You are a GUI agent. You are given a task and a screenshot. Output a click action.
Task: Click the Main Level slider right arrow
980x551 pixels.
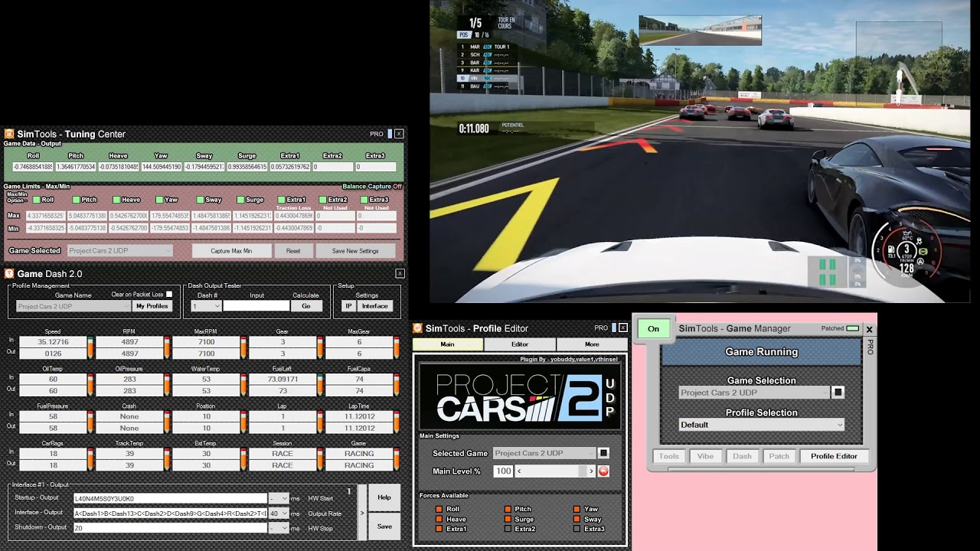pos(591,471)
